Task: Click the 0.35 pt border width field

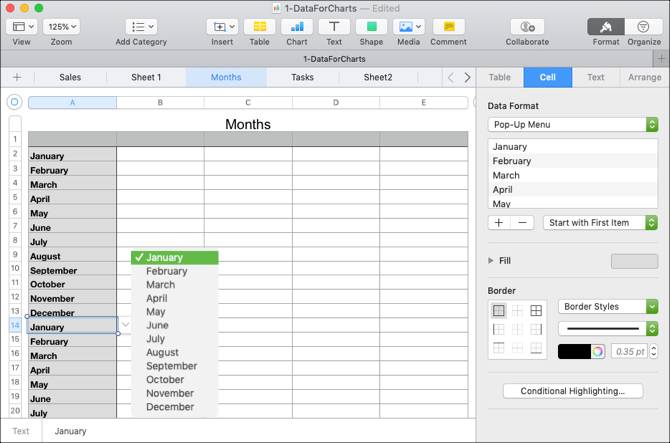Action: point(630,352)
